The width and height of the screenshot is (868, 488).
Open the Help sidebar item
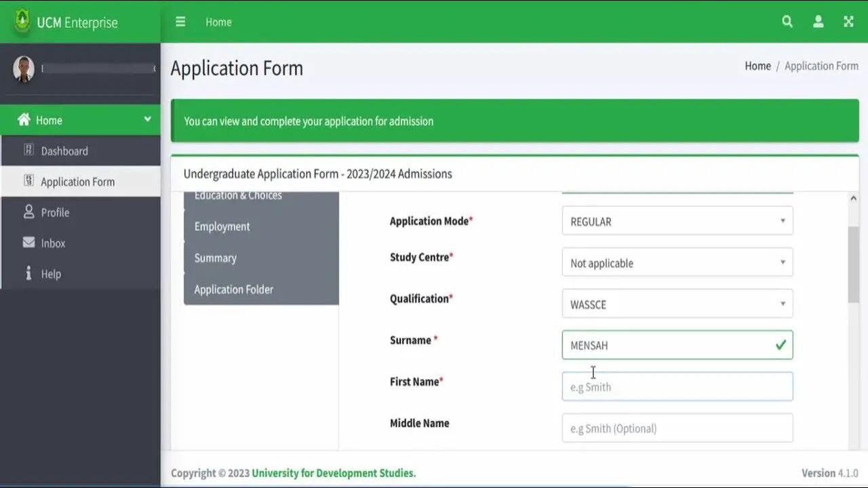pyautogui.click(x=81, y=274)
